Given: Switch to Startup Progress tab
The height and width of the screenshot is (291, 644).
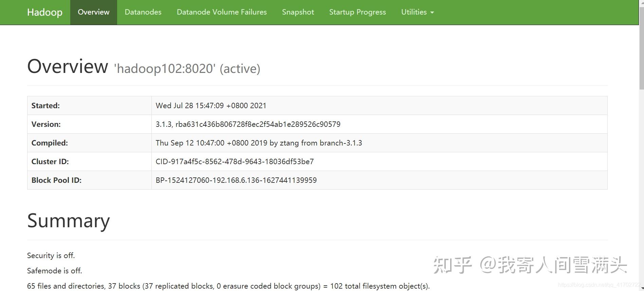Looking at the screenshot, I should click(x=357, y=12).
